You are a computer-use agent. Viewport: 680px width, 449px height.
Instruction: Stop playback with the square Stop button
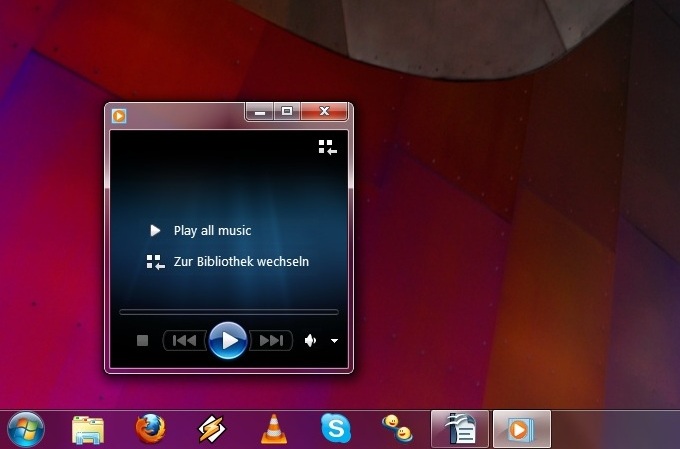pyautogui.click(x=143, y=341)
